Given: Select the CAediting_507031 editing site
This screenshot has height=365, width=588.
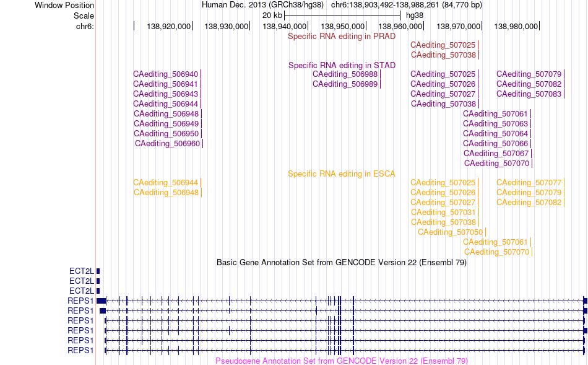Looking at the screenshot, I should point(443,213).
